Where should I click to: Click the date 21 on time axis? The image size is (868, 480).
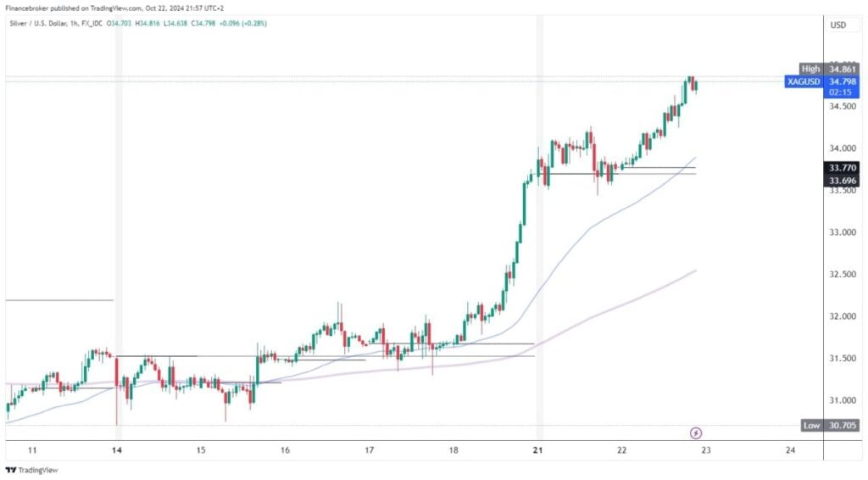pos(537,450)
